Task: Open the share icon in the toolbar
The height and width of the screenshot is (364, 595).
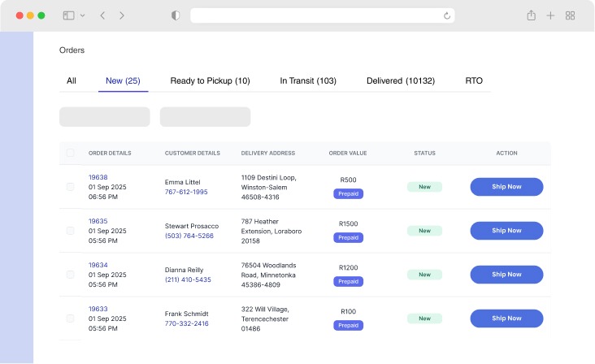Action: coord(532,15)
